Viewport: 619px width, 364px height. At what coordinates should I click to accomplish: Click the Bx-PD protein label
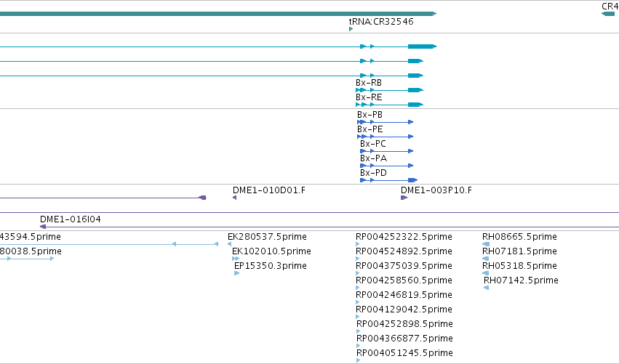point(373,173)
